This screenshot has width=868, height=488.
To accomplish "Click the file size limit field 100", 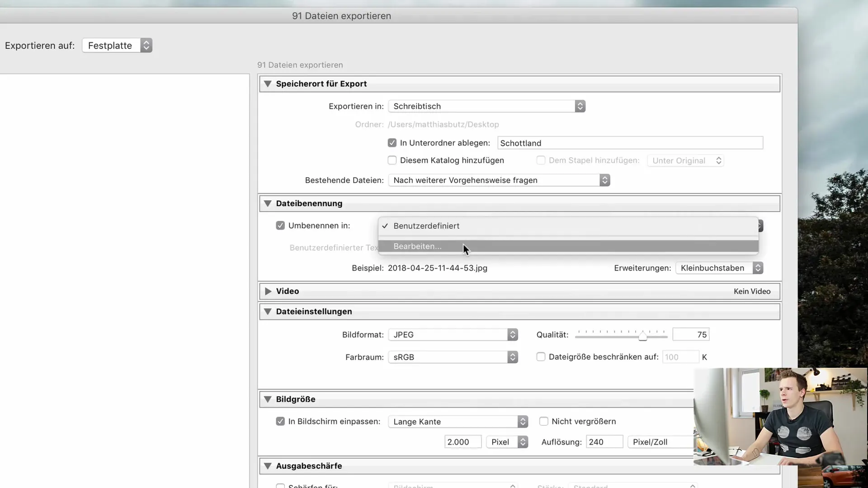I will [680, 357].
